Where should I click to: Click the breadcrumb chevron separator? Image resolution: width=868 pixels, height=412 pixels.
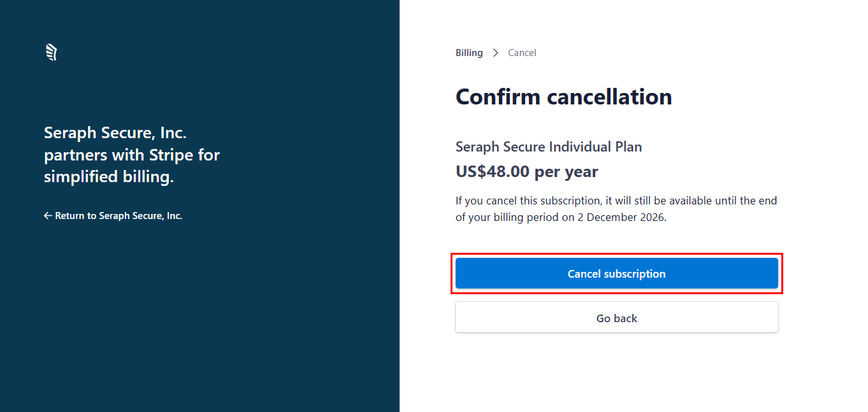pos(496,53)
